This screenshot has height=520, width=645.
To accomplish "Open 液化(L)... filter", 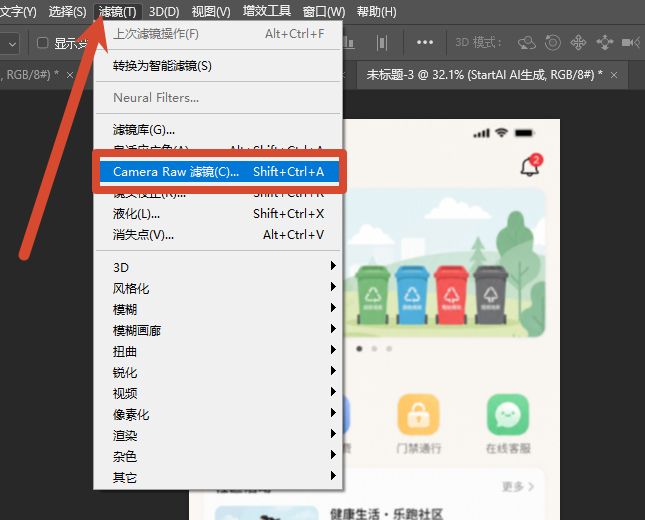I will tap(218, 214).
